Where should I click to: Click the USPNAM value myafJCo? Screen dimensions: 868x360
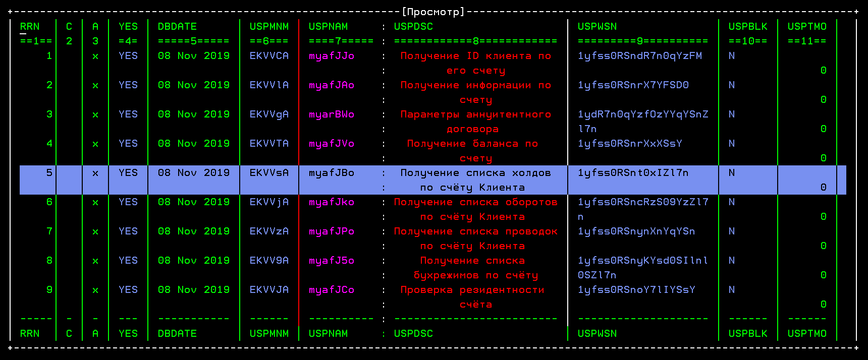332,290
